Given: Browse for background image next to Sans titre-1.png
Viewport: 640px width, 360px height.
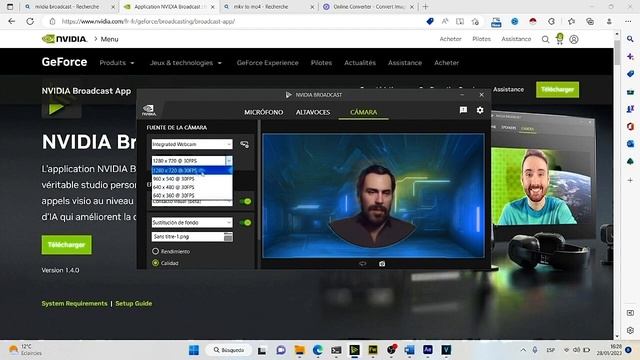Looking at the screenshot, I should [228, 236].
